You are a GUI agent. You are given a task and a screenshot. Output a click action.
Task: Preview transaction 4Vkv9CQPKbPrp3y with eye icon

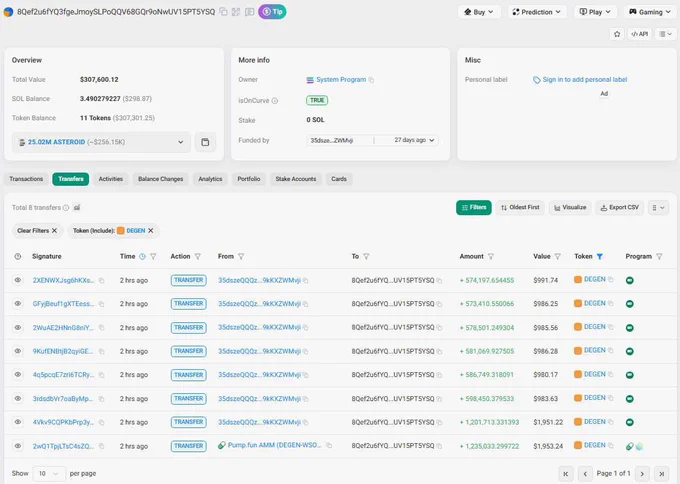pos(17,422)
